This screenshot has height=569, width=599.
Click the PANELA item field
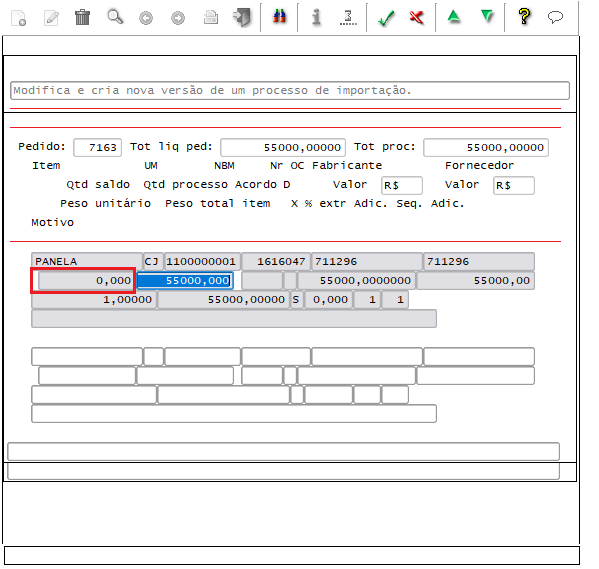point(87,261)
